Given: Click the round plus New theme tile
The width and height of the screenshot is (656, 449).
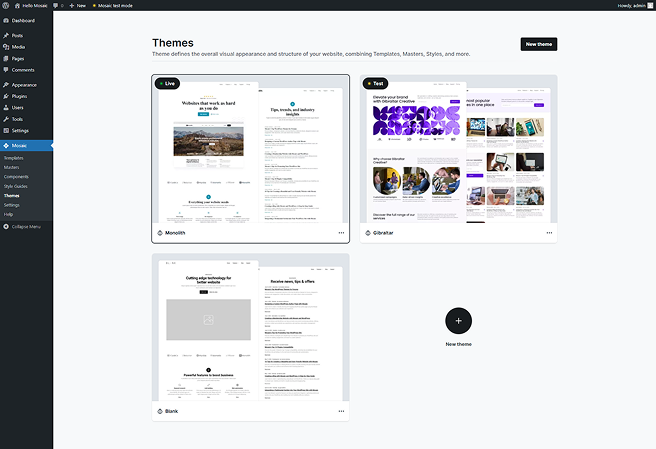Looking at the screenshot, I should pos(459,321).
